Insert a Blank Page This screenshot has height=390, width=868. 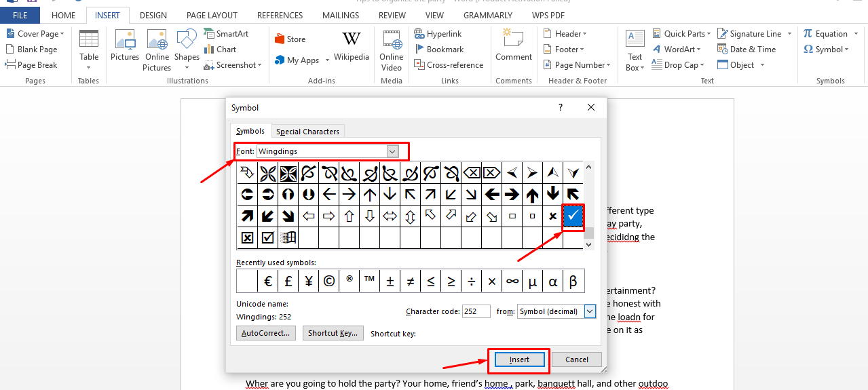(31, 50)
